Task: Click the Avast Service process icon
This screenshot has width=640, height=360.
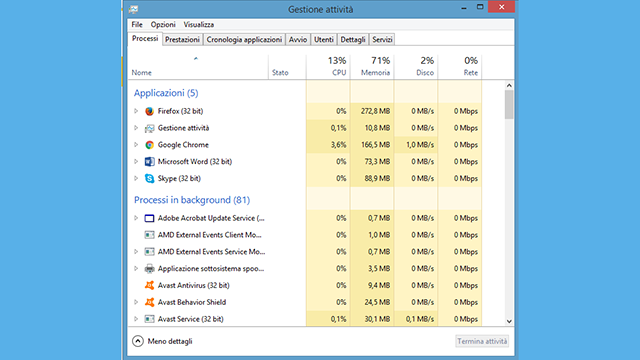Action: tap(149, 319)
